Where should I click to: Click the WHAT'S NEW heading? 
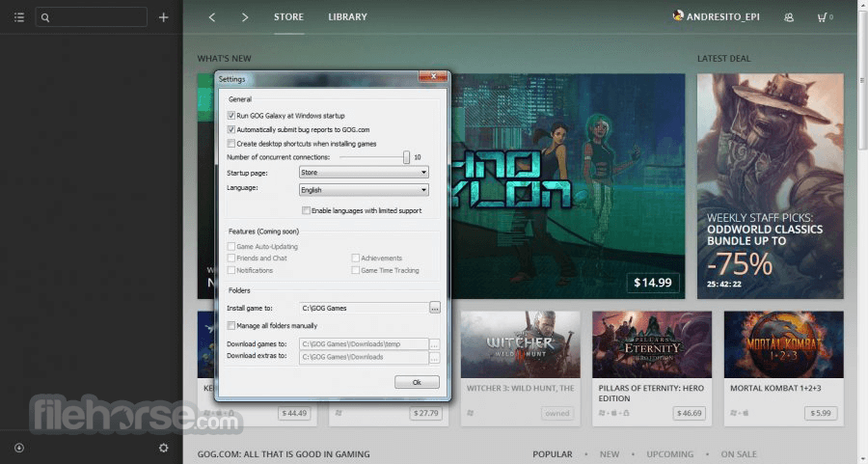pyautogui.click(x=224, y=58)
